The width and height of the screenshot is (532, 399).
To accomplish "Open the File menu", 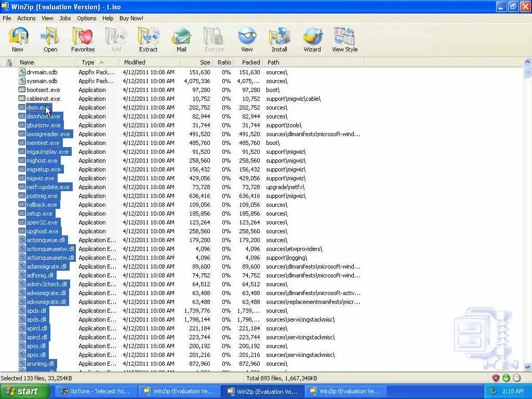I will coord(7,18).
